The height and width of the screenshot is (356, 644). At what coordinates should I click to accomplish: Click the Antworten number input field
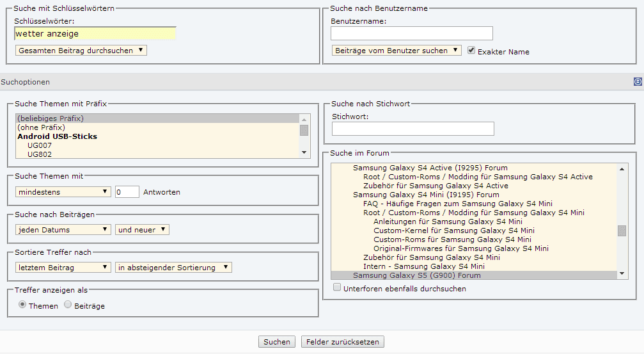(x=127, y=192)
